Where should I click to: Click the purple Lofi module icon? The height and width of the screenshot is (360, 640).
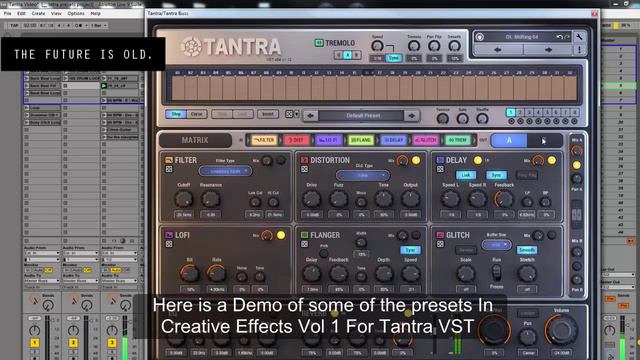169,235
